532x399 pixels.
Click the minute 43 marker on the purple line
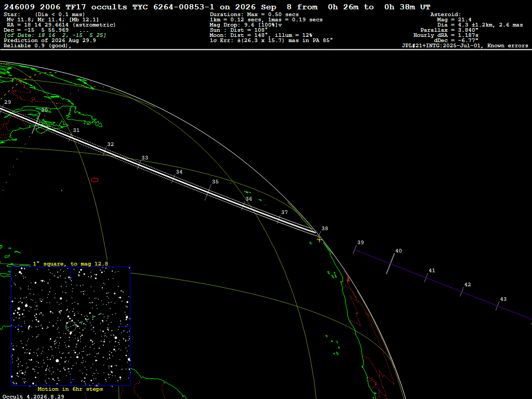coord(498,305)
